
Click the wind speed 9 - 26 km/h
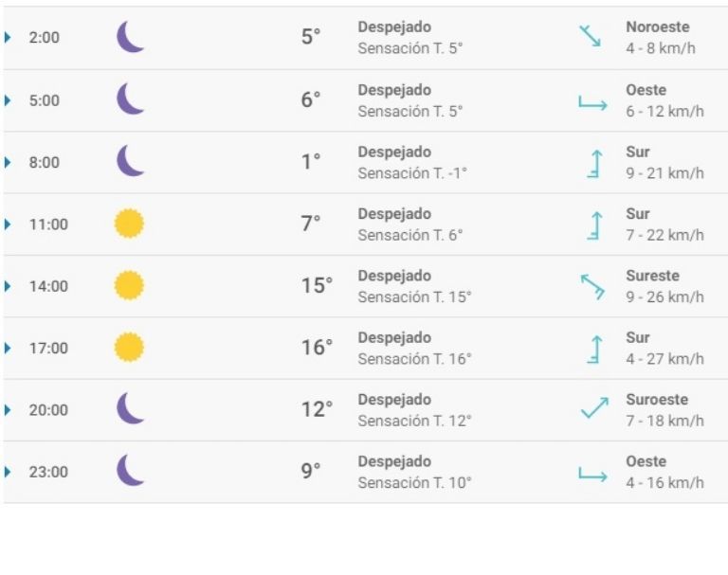click(x=664, y=296)
